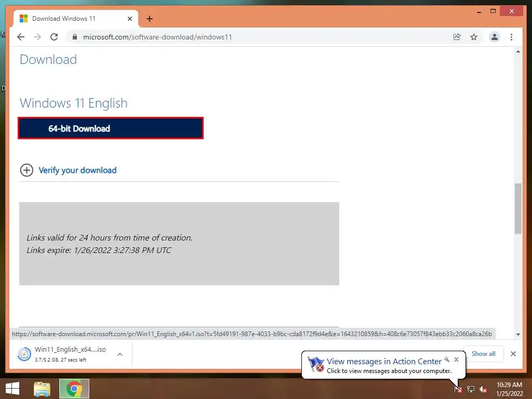The width and height of the screenshot is (532, 399).
Task: Open a new tab with plus
Action: click(x=149, y=19)
